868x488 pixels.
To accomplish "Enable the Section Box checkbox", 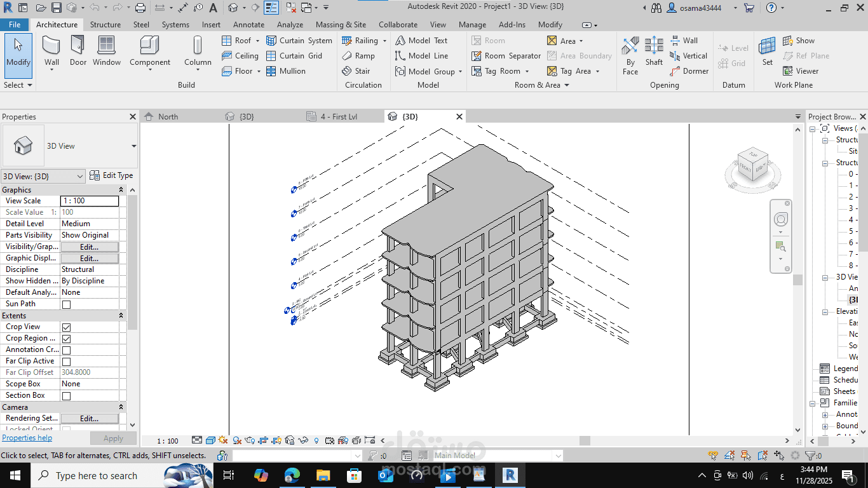I will pos(66,396).
